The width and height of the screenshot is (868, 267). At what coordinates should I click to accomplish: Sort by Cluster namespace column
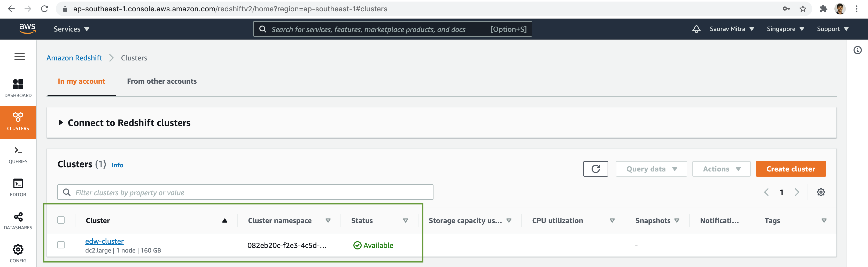click(328, 221)
